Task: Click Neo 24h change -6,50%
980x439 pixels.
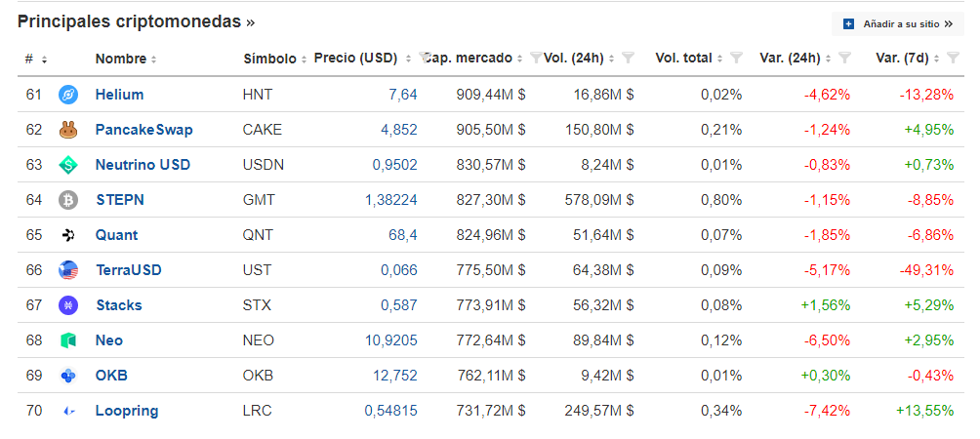Action: 826,340
